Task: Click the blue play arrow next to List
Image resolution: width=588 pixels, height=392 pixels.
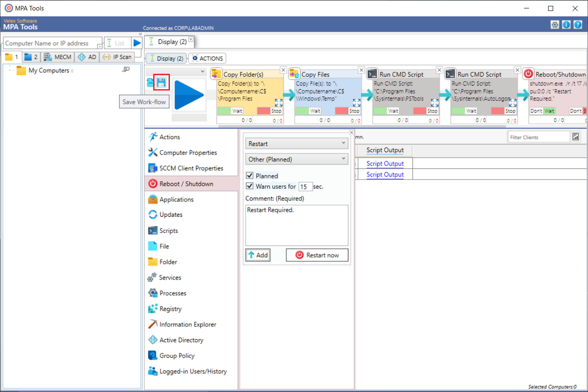Action: pyautogui.click(x=137, y=43)
